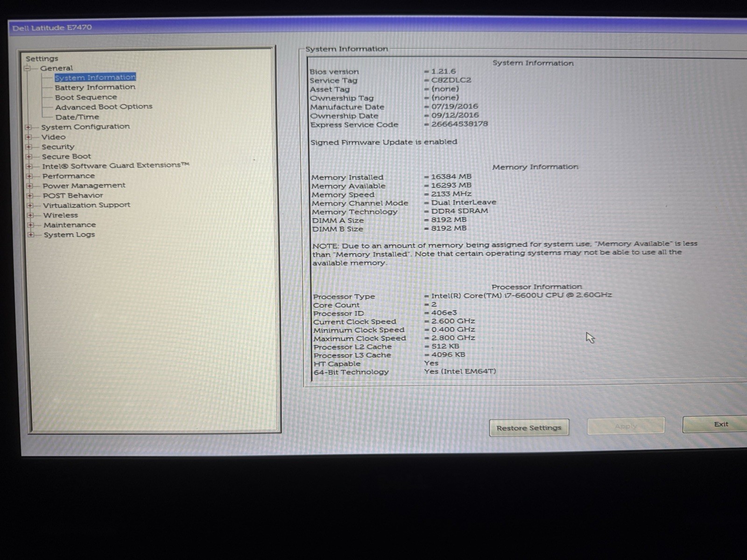Click Processor L2 Cache value 512 KB
Screen dimensions: 747x560
click(x=445, y=346)
